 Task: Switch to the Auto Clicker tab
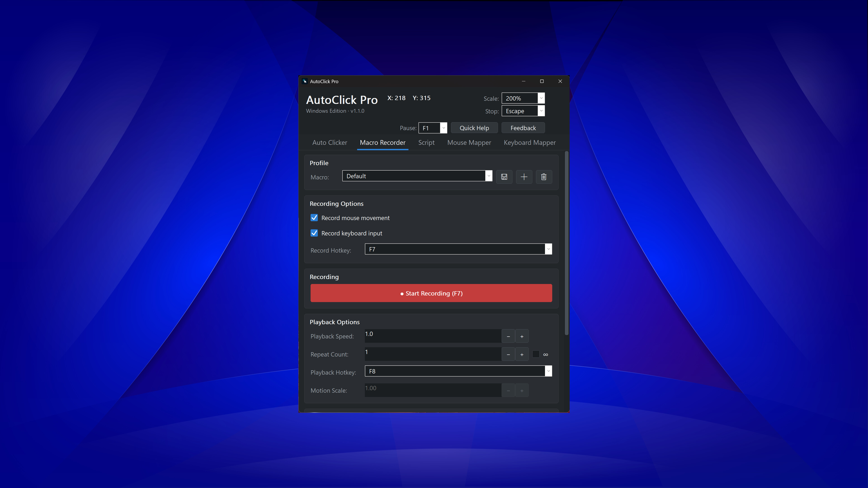pyautogui.click(x=330, y=143)
